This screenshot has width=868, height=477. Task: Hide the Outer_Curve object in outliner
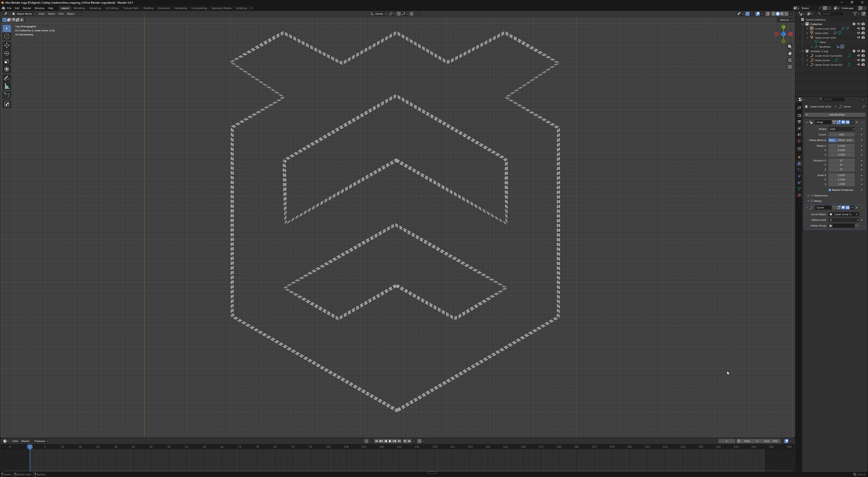coord(858,60)
